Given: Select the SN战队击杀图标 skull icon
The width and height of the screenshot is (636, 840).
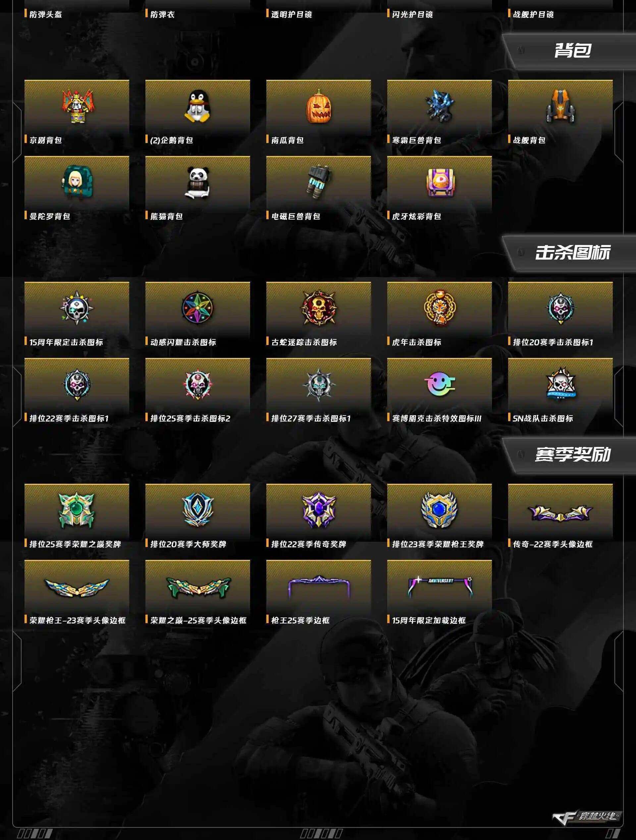Looking at the screenshot, I should coord(560,384).
